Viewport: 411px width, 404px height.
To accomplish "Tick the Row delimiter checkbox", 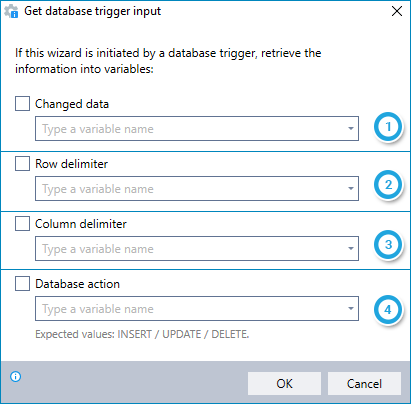I will [22, 164].
